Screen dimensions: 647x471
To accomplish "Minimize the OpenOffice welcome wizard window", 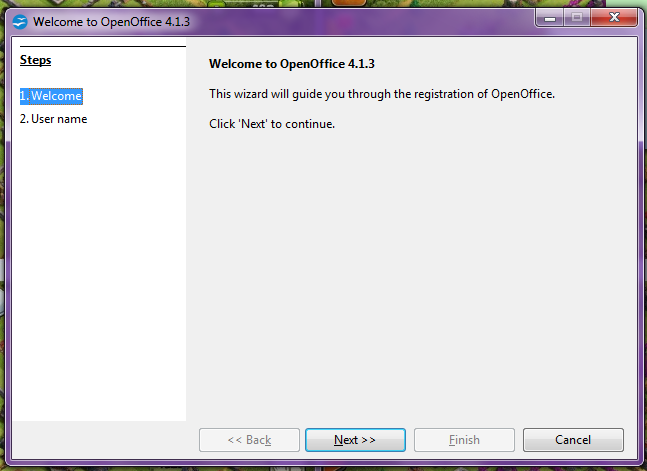I will [550, 18].
